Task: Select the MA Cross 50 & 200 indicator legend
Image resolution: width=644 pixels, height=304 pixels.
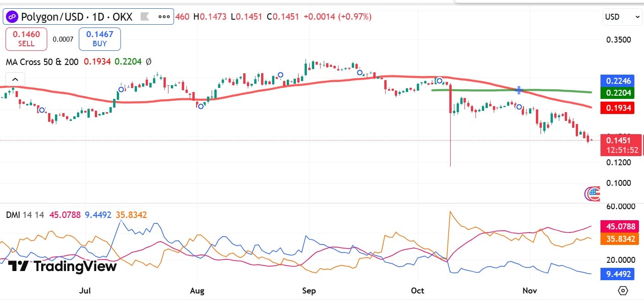Action: pyautogui.click(x=42, y=61)
